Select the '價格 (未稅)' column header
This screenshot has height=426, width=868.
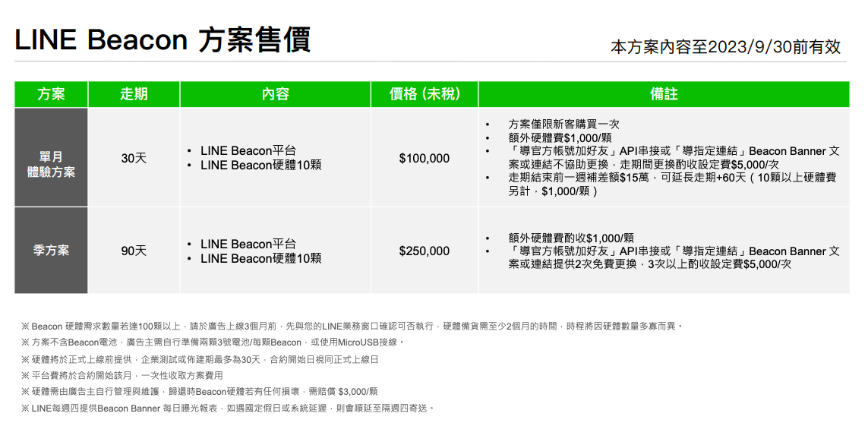click(x=425, y=94)
